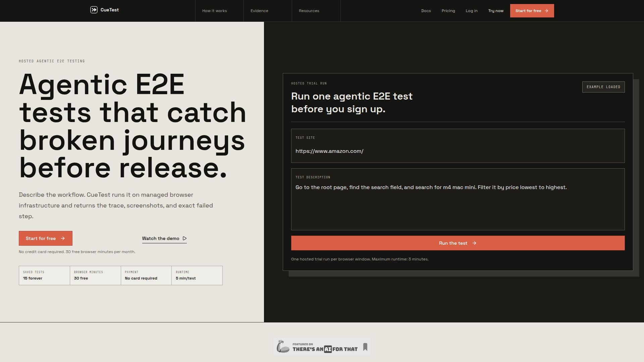
Task: Click the play icon beside Watch the demo
Action: tap(184, 238)
